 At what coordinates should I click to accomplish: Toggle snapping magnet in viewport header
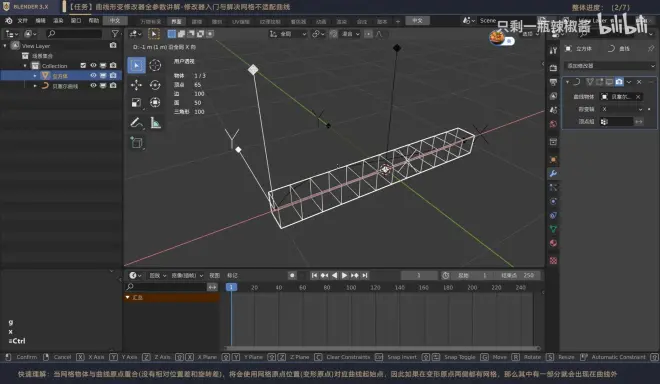333,34
